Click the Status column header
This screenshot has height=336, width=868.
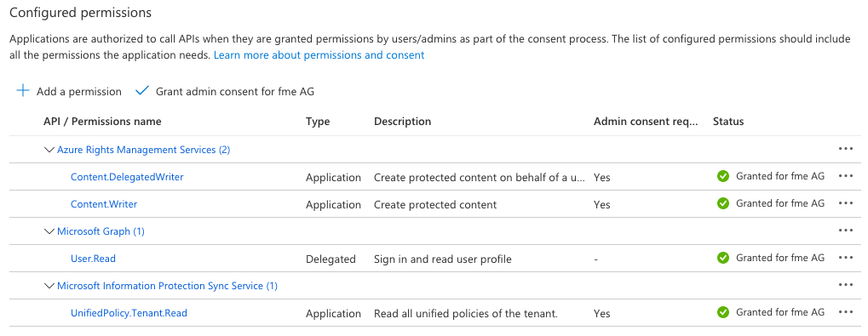pyautogui.click(x=728, y=122)
